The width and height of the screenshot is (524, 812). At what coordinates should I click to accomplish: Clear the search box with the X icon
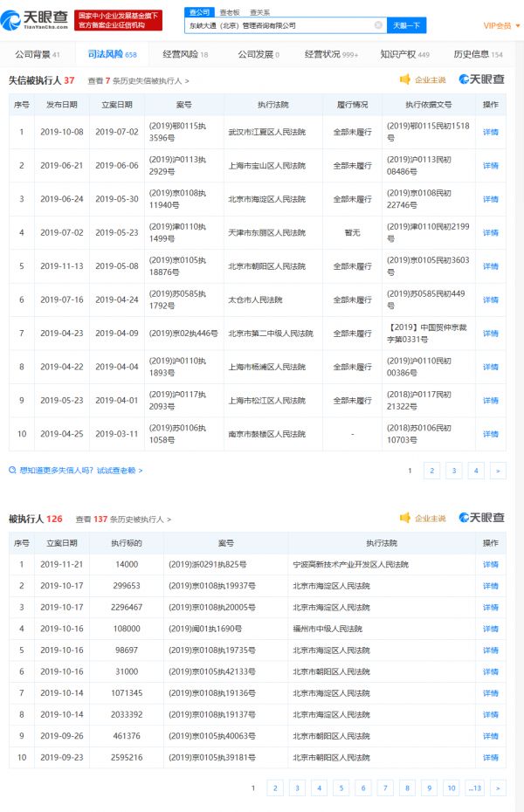[378, 26]
